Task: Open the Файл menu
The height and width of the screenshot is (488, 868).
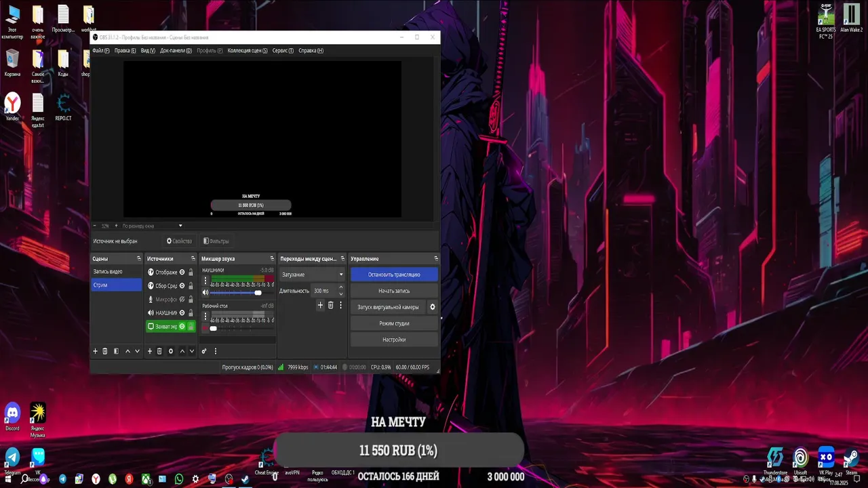Action: click(100, 51)
